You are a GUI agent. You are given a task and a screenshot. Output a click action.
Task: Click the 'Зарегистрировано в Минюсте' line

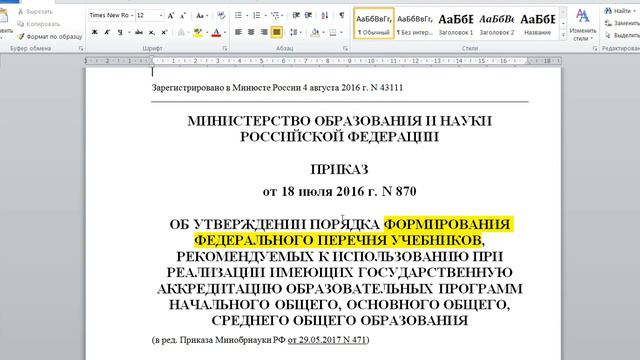[277, 87]
